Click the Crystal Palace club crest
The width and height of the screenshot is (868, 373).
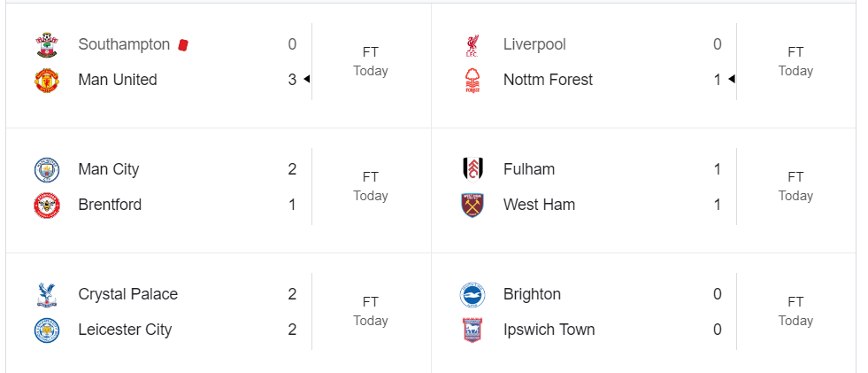(x=46, y=294)
